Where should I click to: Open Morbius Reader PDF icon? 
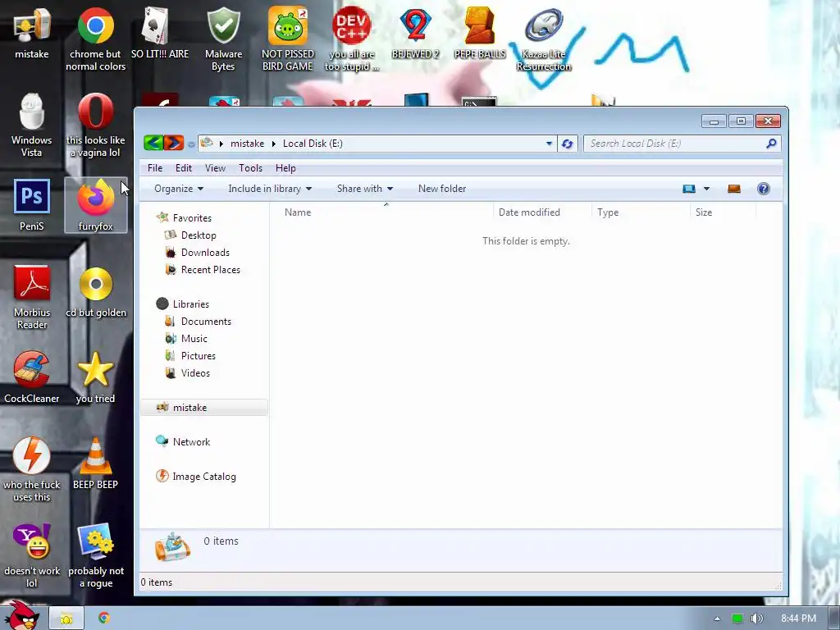coord(32,297)
